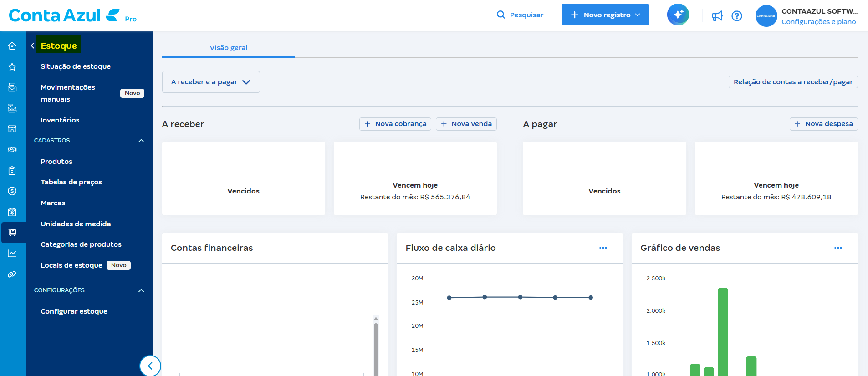Viewport: 868px width, 376px height.
Task: Open options menu for Fluxo de caixa diário
Action: point(603,248)
